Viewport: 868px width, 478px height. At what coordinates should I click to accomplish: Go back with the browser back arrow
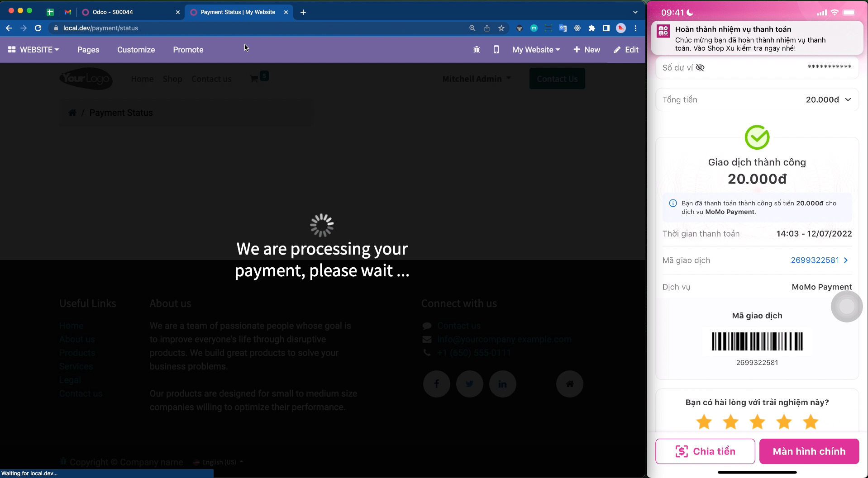coord(9,28)
